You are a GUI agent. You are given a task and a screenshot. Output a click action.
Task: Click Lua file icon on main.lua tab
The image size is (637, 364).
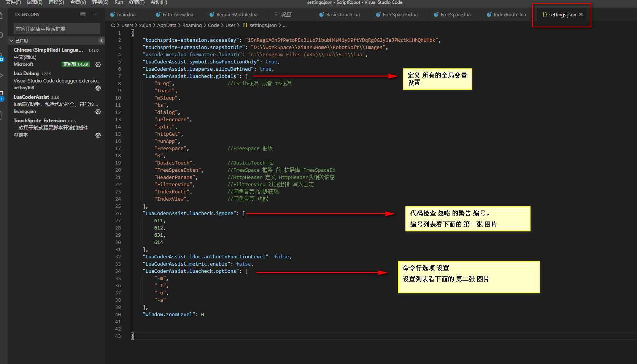(x=113, y=14)
